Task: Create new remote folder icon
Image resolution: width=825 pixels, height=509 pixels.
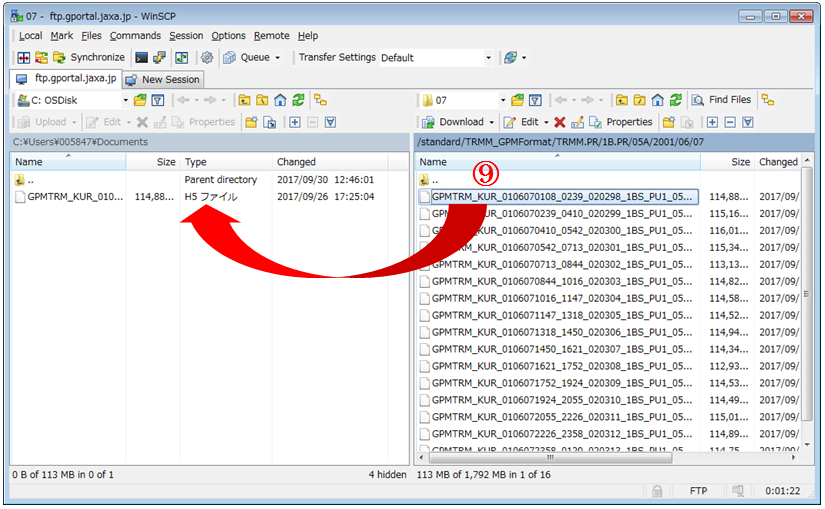Action: click(669, 122)
